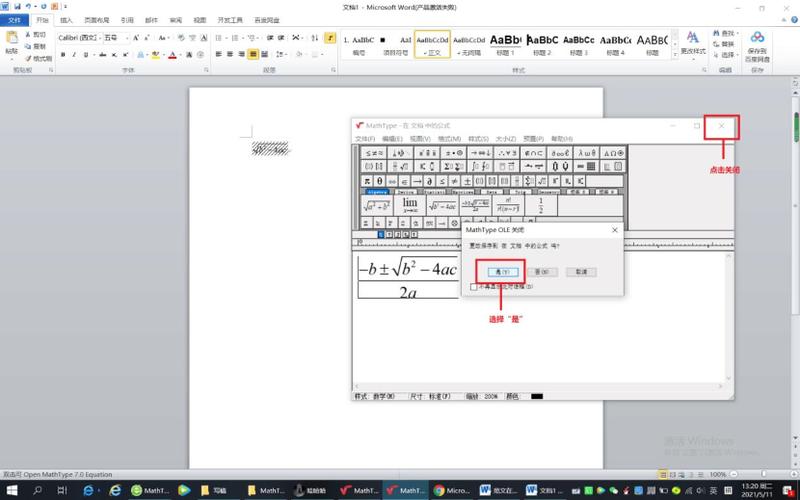Open MathType arrow symbols palette
Screen dimensions: 800x500
pos(480,153)
